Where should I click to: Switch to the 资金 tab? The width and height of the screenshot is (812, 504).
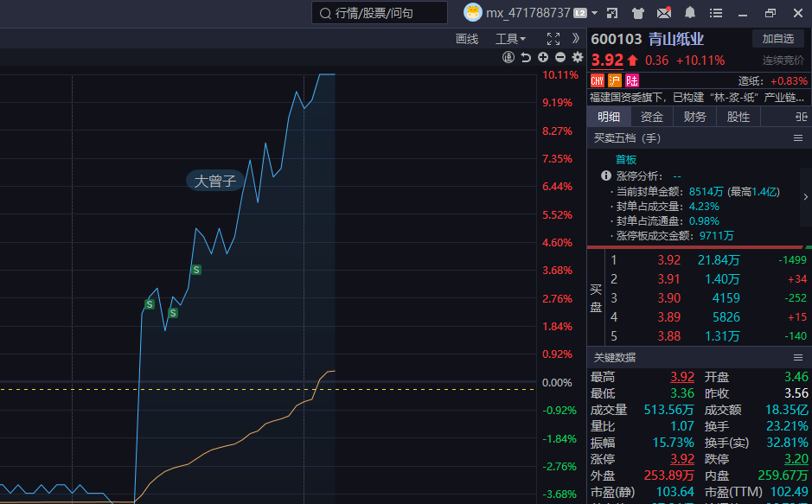[x=652, y=117]
